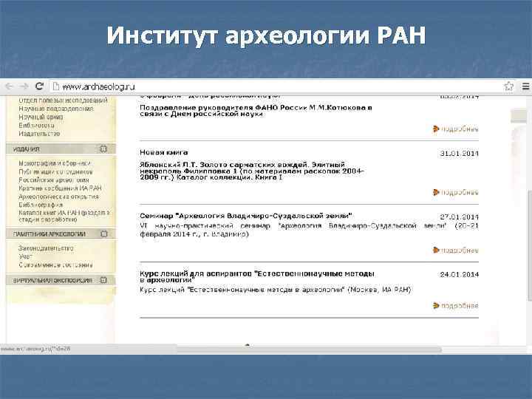The height and width of the screenshot is (399, 532).
Task: Click подробнее under Курс лекций news
Action: pyautogui.click(x=456, y=306)
